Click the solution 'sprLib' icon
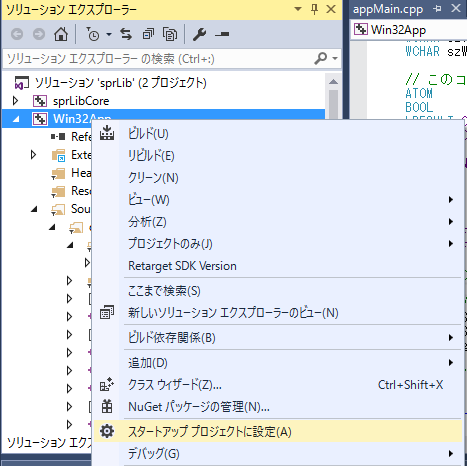 (22, 83)
